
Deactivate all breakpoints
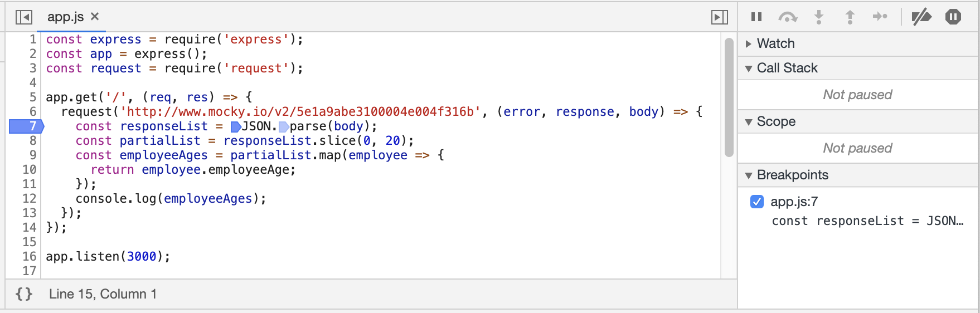(x=921, y=17)
